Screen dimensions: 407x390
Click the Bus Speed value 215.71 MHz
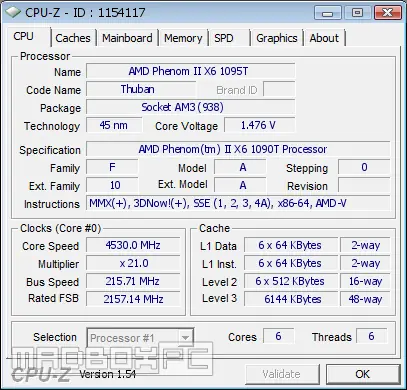coord(133,281)
